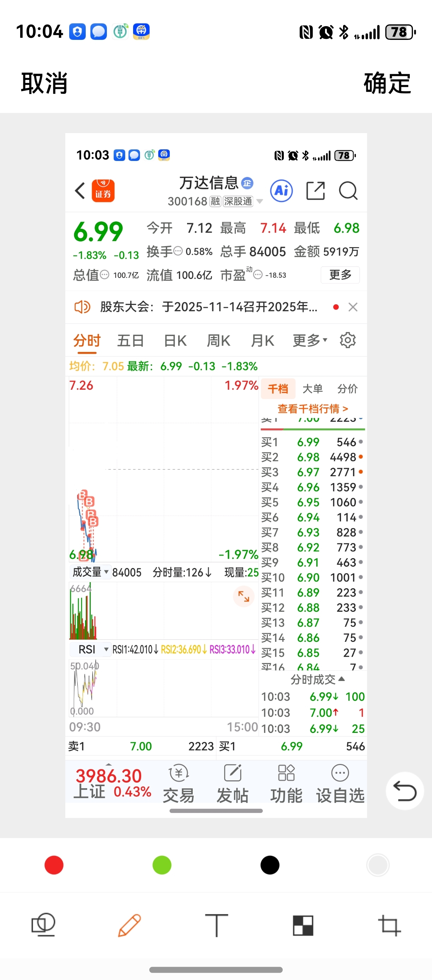Tap the 买3 6.97 2771 order row
This screenshot has width=432, height=980.
pos(312,472)
